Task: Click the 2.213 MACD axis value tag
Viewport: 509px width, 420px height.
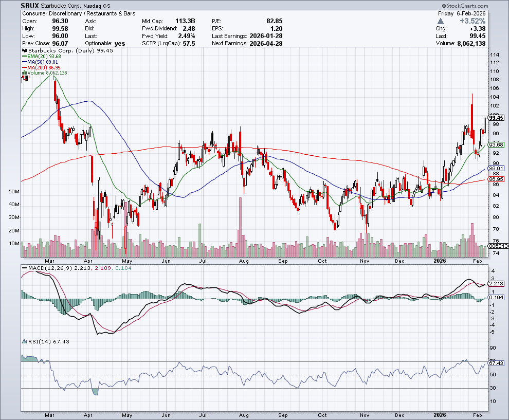Action: [496, 284]
